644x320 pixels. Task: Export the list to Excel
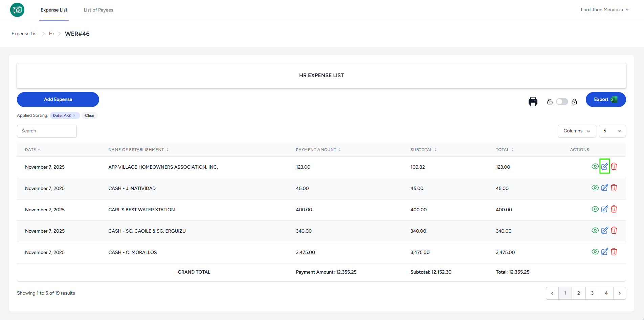606,100
